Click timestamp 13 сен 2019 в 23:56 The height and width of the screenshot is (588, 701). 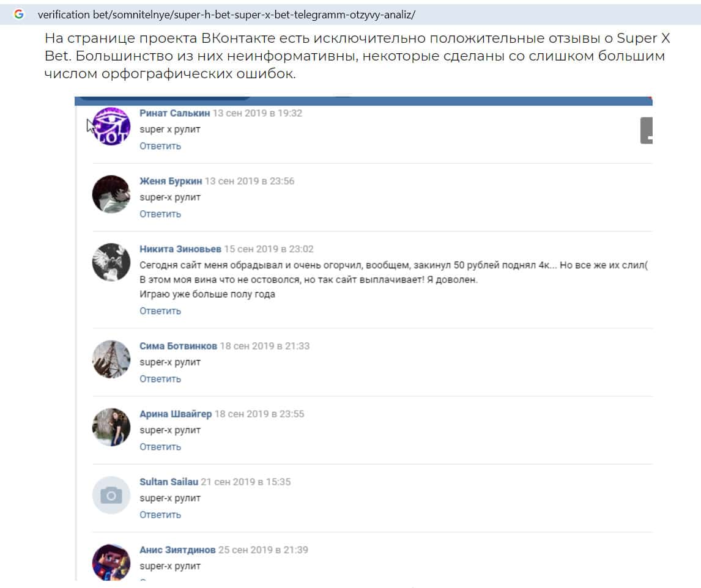250,181
